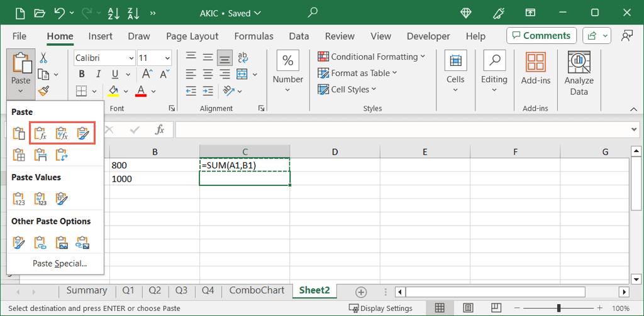Click the Insert Function fx icon
This screenshot has width=644, height=316.
159,129
